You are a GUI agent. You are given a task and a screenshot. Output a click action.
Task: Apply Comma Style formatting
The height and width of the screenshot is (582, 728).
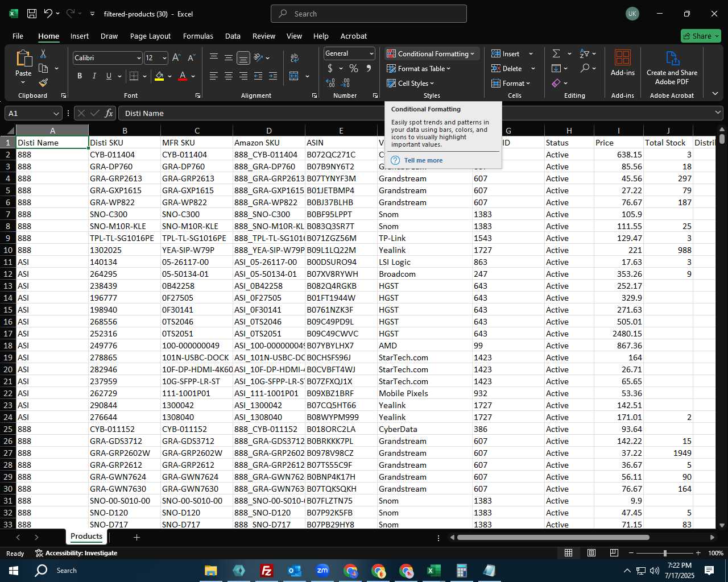tap(369, 69)
